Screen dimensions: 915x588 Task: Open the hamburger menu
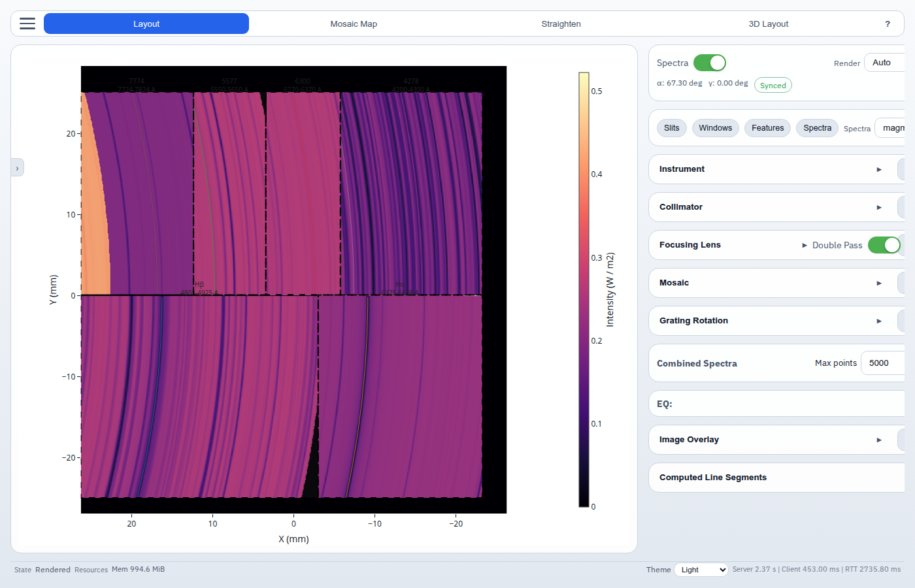tap(27, 24)
